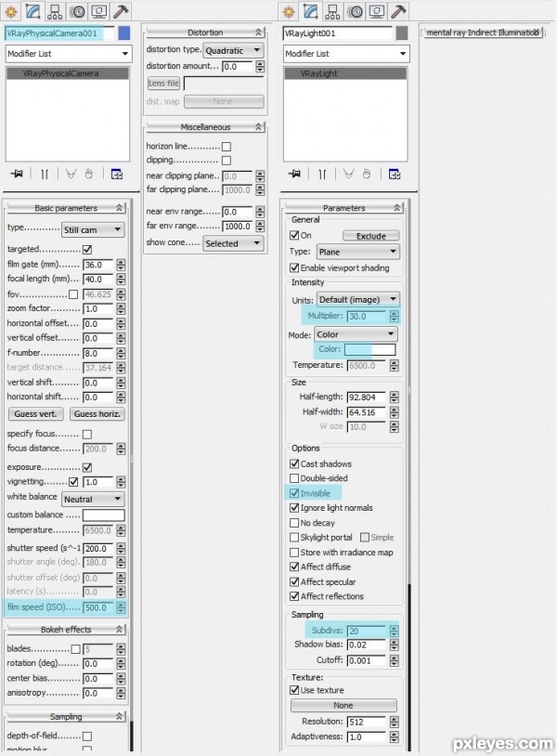
Task: Open light Type dropdown showing Plane
Action: coord(358,252)
